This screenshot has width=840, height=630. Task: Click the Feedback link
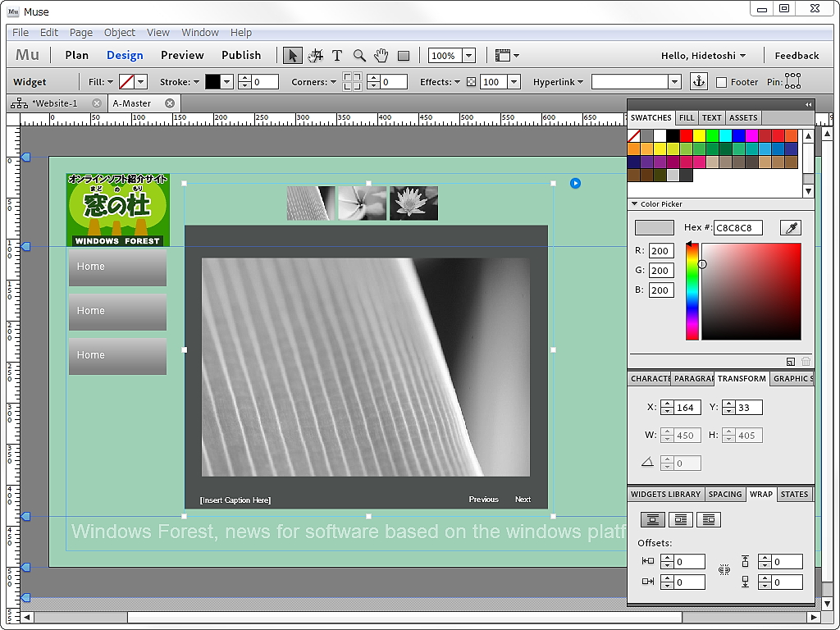797,55
